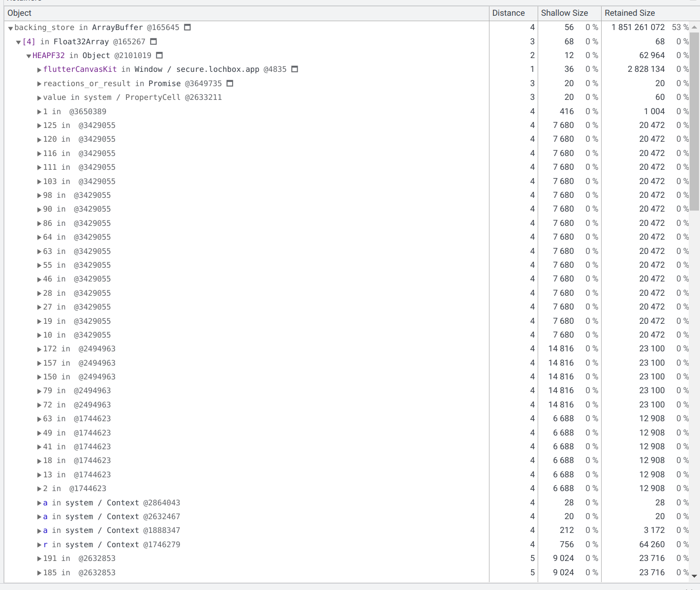Collapse the HEAPF32 node
700x590 pixels.
pos(29,55)
